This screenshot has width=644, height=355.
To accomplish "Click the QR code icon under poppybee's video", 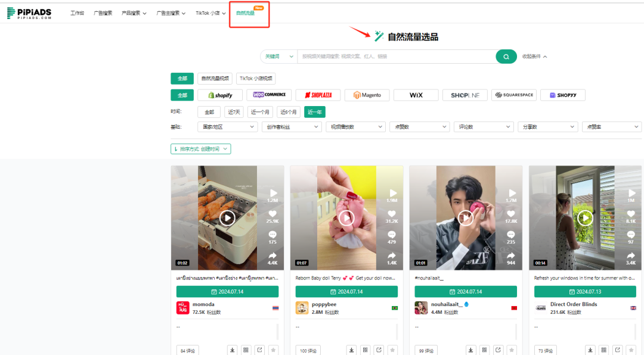I will pos(366,350).
